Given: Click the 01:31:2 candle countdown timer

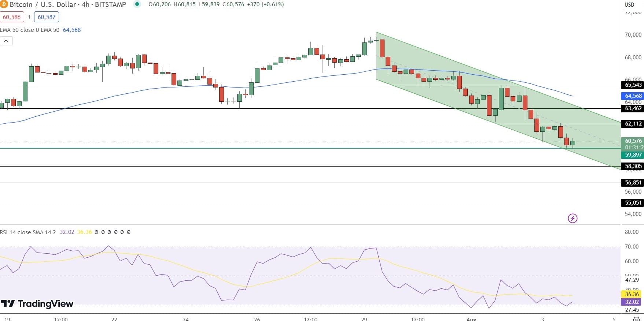Looking at the screenshot, I should point(634,148).
